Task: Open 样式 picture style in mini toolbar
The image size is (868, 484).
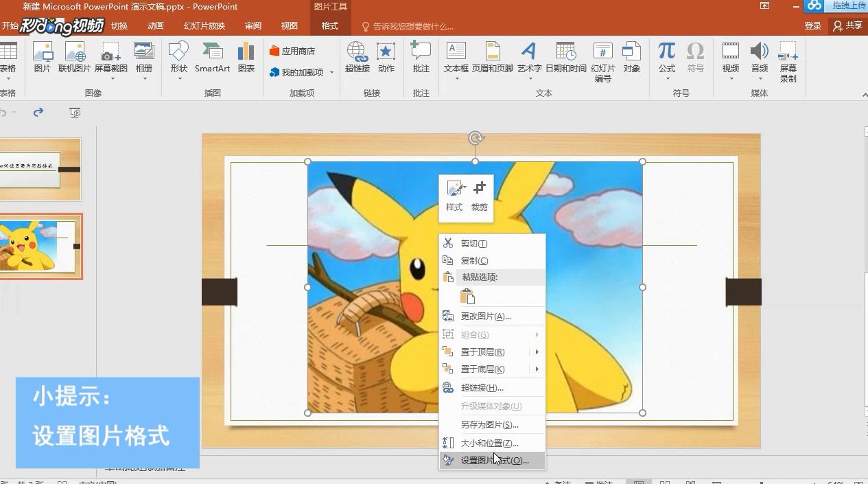Action: [x=454, y=196]
